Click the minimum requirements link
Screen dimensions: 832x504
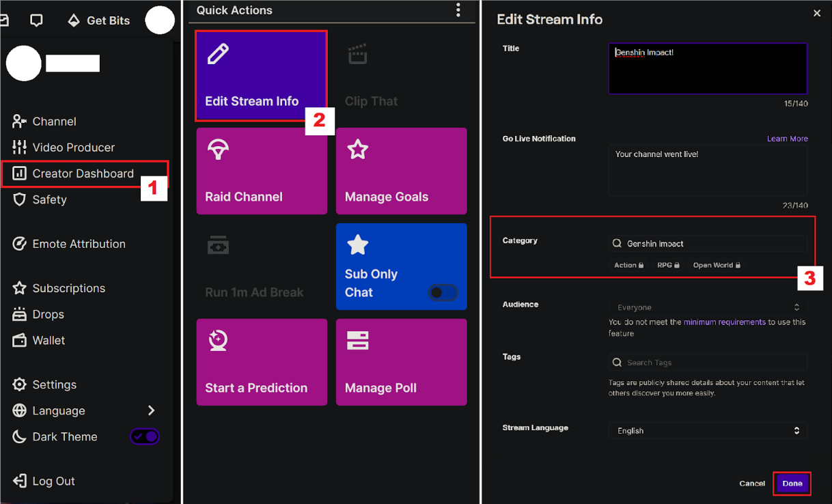(x=724, y=322)
